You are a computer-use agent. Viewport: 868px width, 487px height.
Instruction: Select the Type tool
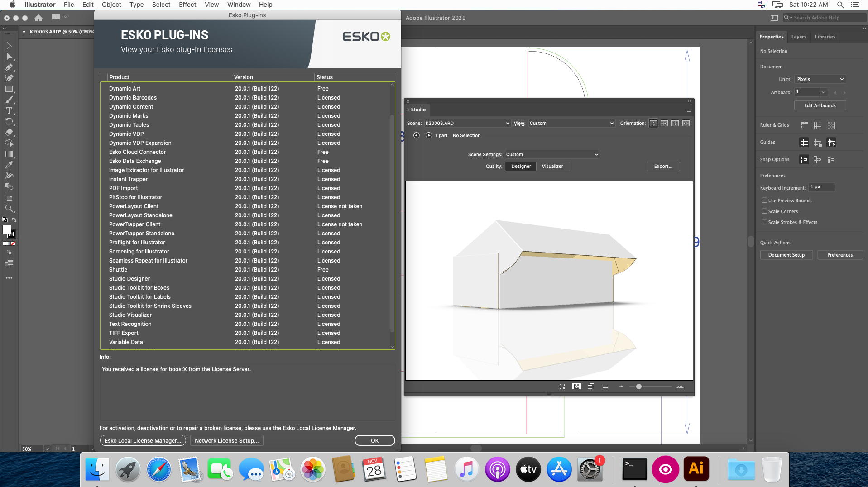9,110
